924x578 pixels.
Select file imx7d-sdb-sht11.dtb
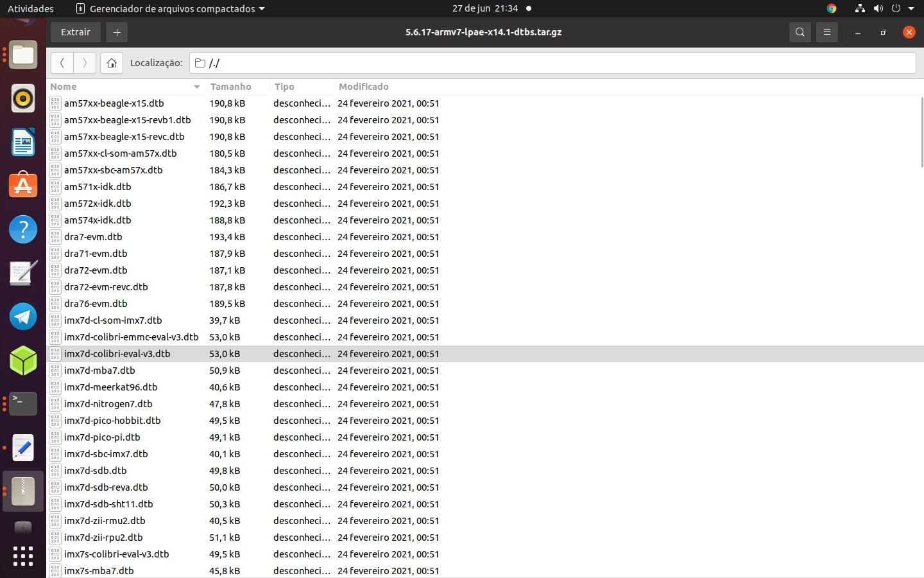pyautogui.click(x=486, y=504)
